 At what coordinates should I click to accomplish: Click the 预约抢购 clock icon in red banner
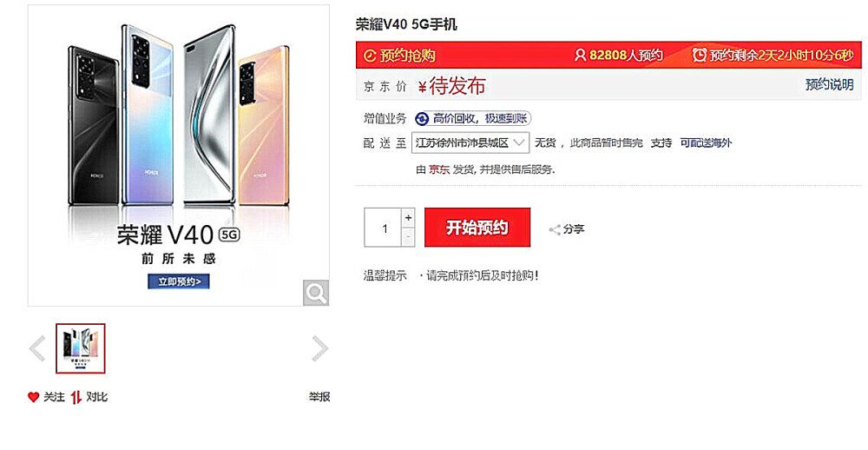coord(370,56)
